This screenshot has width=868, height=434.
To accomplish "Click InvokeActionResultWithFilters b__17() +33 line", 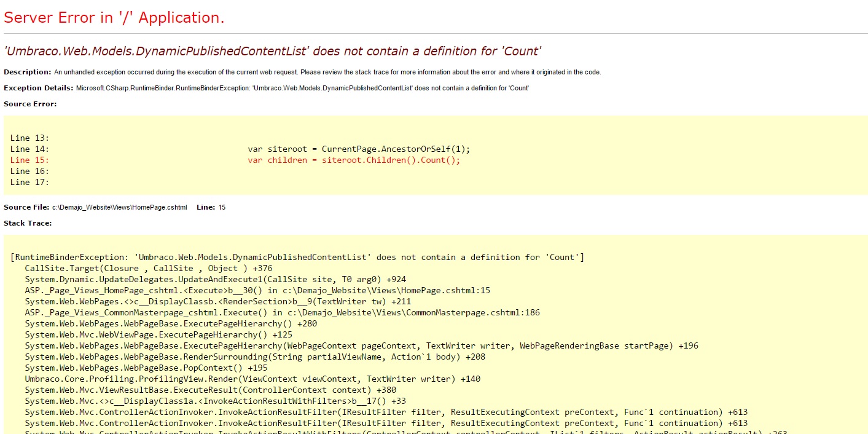I will 216,401.
